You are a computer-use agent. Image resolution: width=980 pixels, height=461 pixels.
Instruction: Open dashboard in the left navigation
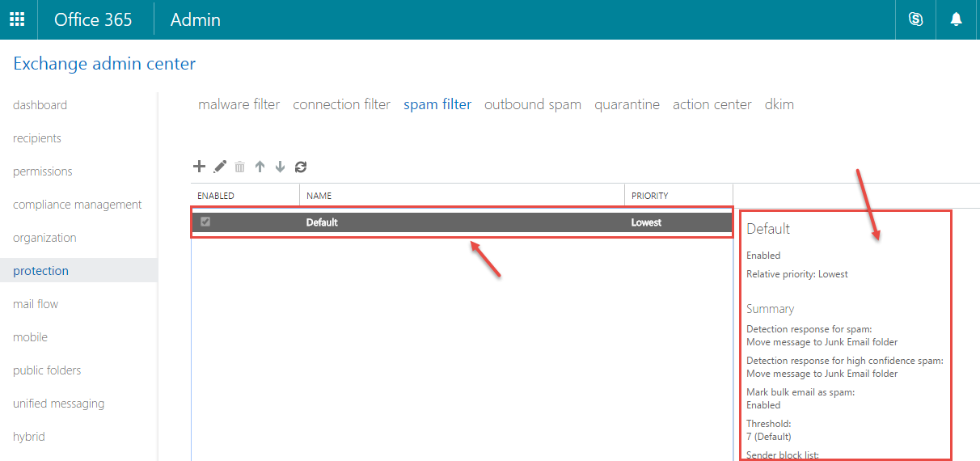coord(40,105)
